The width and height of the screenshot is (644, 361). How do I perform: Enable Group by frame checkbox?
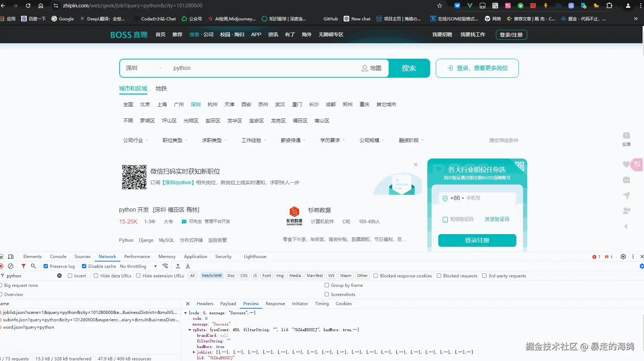click(x=327, y=285)
